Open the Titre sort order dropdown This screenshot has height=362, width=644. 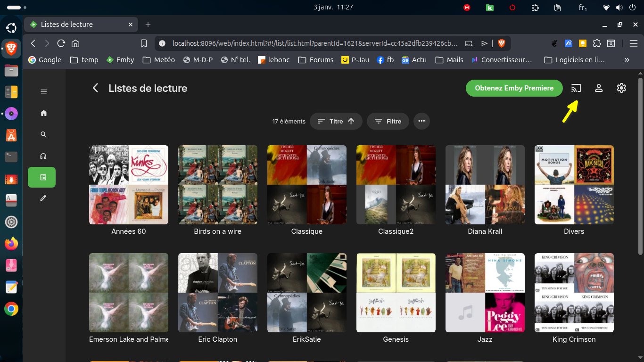[x=336, y=121]
